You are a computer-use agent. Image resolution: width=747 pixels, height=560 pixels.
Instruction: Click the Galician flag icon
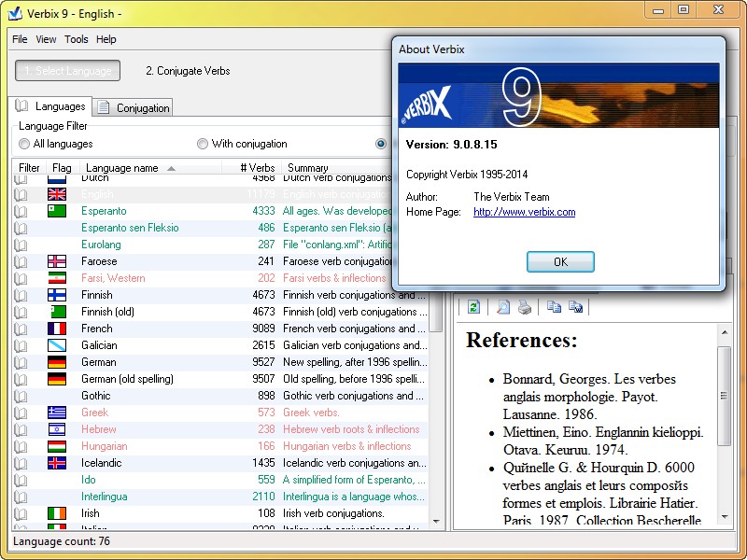(x=57, y=345)
